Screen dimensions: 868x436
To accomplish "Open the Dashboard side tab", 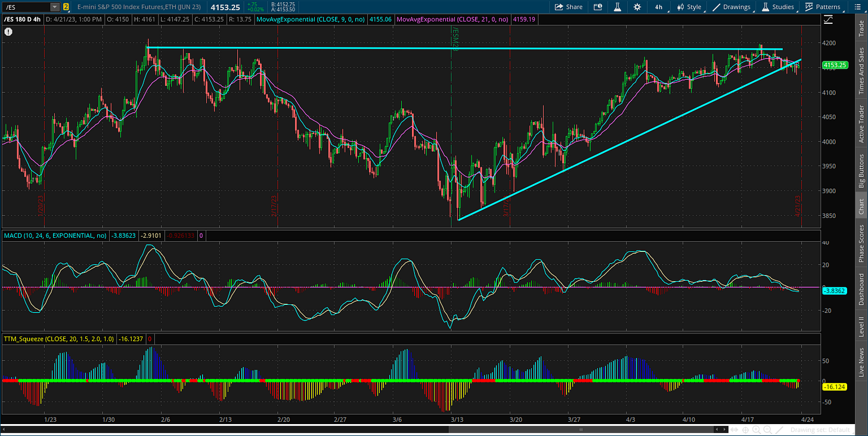I will (x=861, y=289).
